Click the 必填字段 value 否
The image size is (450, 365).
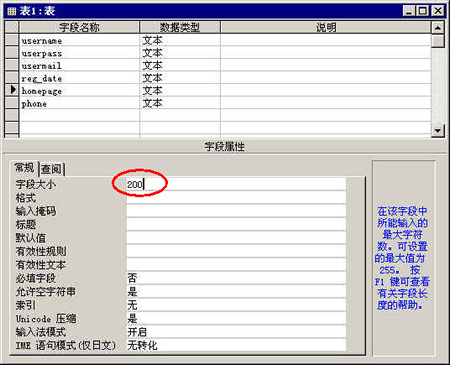click(236, 278)
